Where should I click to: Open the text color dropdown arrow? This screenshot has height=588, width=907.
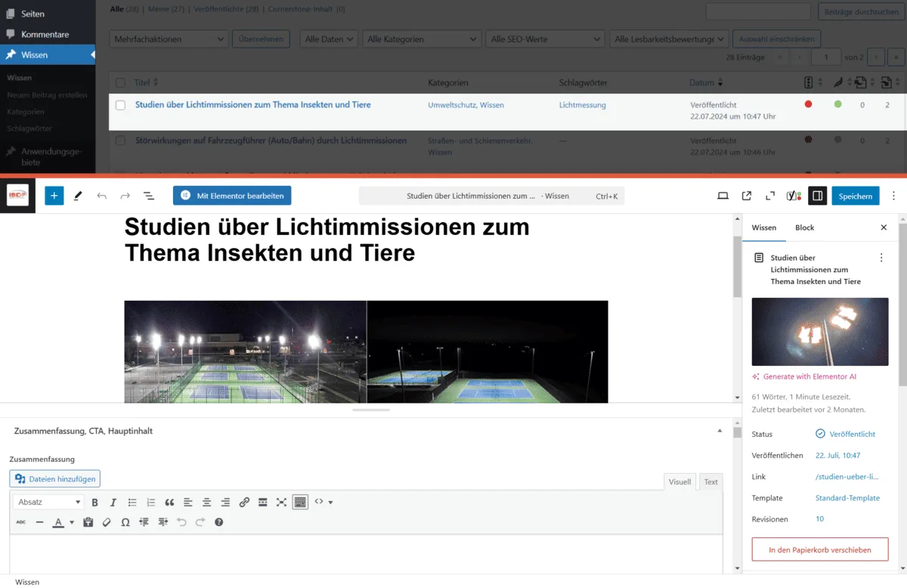tap(72, 522)
